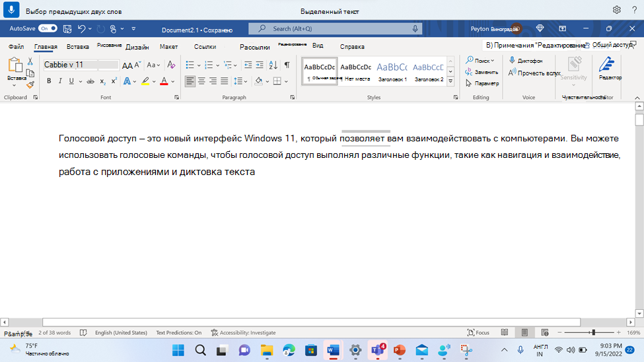Open the Макет tab

click(169, 47)
